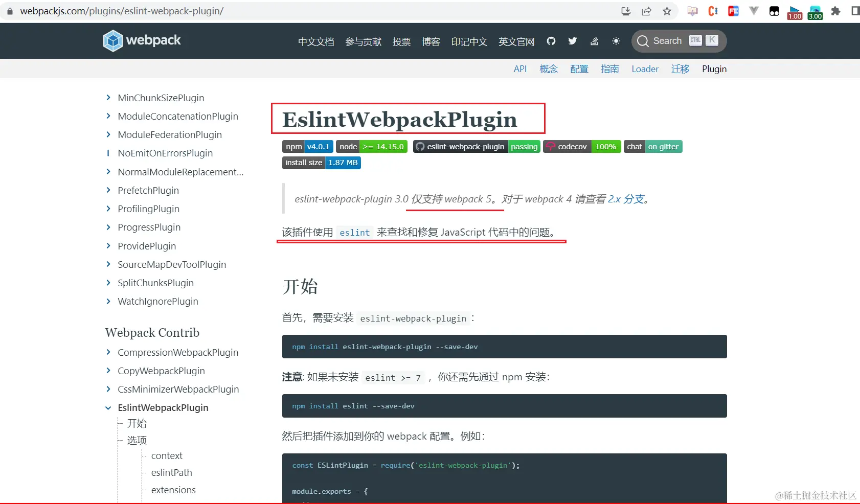Open the 博客 menu item
The width and height of the screenshot is (860, 504).
click(x=431, y=41)
